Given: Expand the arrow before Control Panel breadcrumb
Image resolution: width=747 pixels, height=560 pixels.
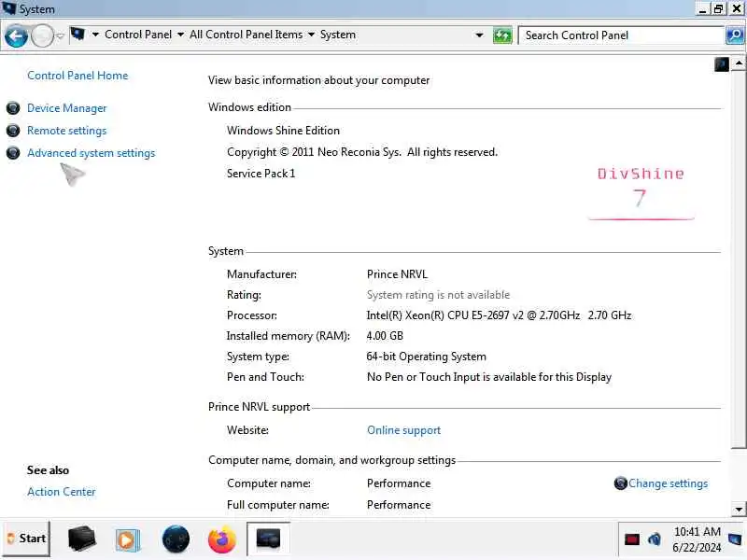Looking at the screenshot, I should (95, 35).
